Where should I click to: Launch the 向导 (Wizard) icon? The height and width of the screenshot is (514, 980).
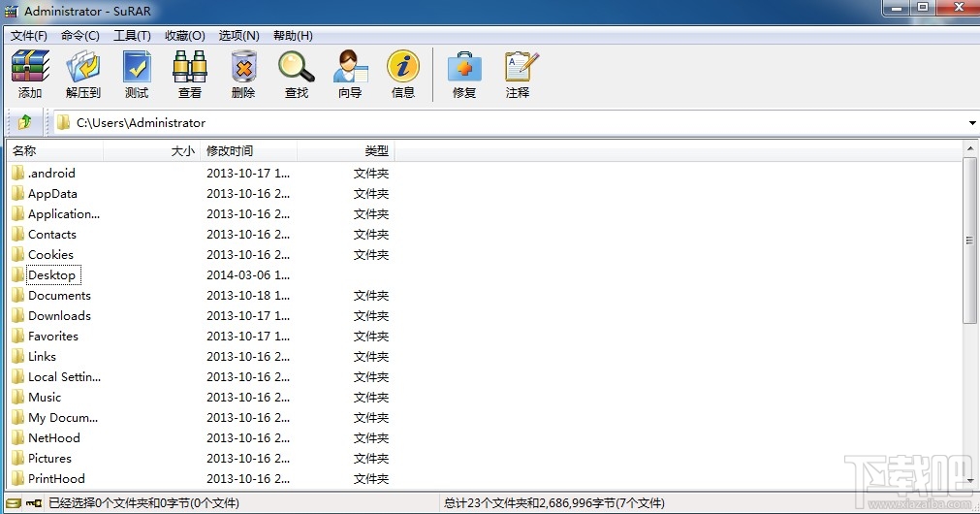pos(350,74)
